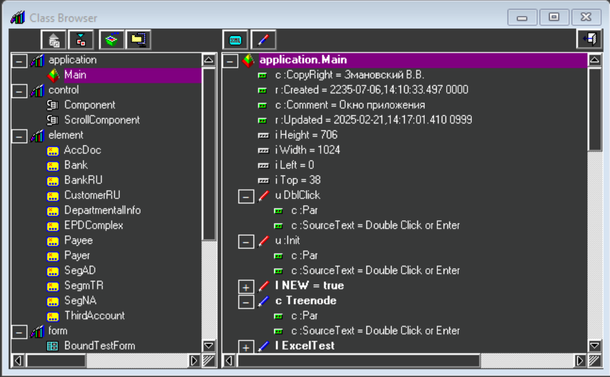Select the Component class
Image resolution: width=610 pixels, height=377 pixels.
tap(89, 105)
